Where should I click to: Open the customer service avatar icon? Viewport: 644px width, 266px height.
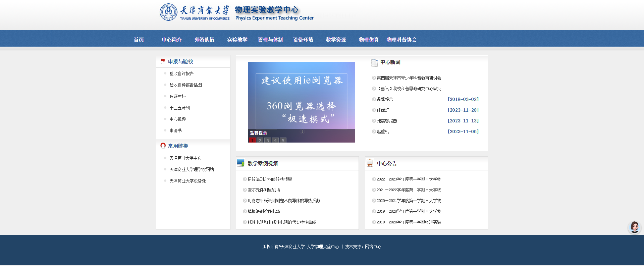click(x=634, y=227)
